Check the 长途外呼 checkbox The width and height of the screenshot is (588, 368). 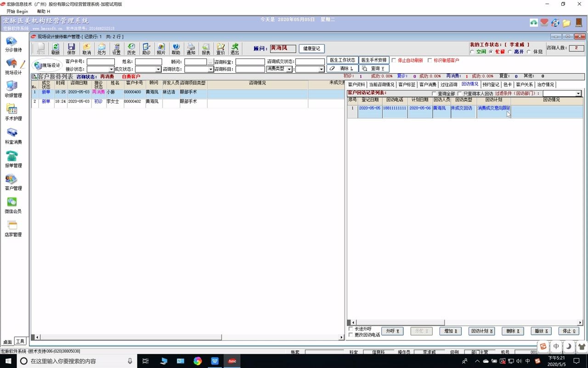[351, 329]
